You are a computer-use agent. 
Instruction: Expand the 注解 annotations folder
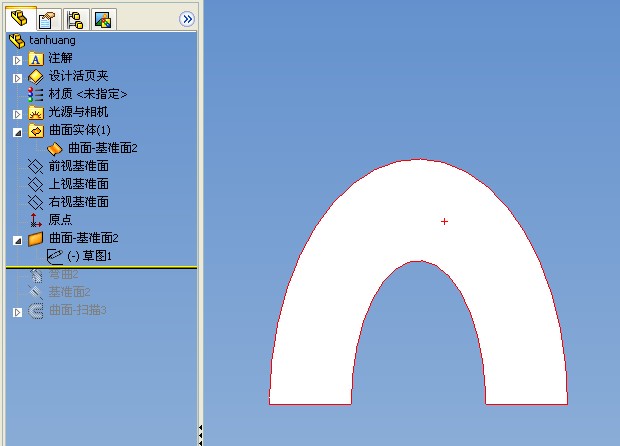click(x=17, y=60)
